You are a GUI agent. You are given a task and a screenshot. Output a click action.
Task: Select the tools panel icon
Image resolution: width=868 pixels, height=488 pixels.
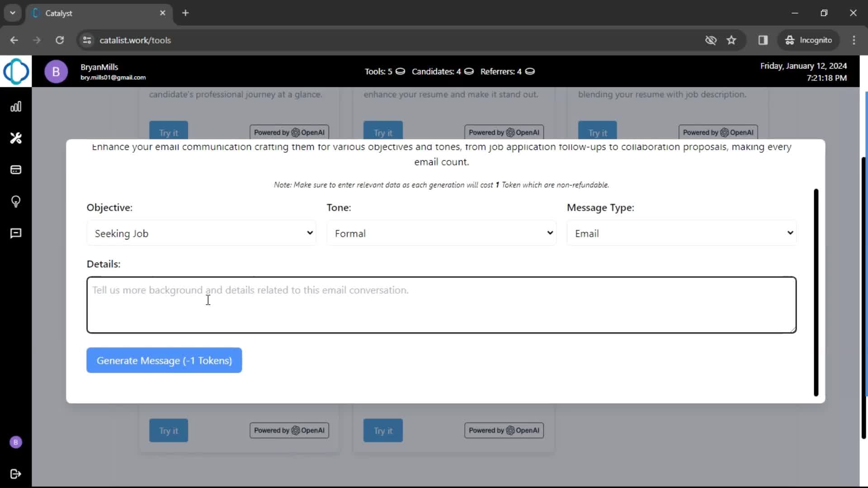tap(16, 138)
